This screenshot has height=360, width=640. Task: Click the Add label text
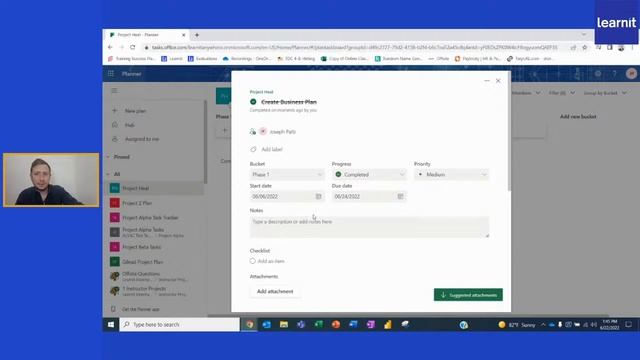point(272,149)
